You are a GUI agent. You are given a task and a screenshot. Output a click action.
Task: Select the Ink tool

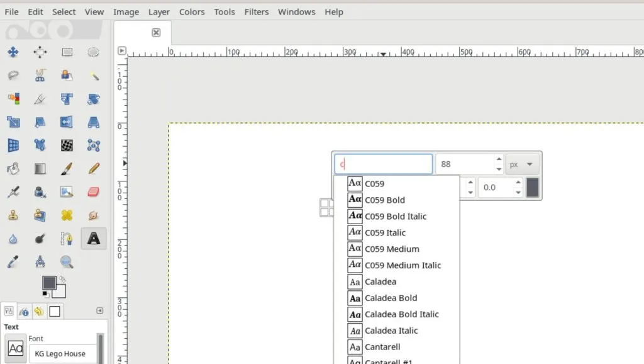(40, 192)
